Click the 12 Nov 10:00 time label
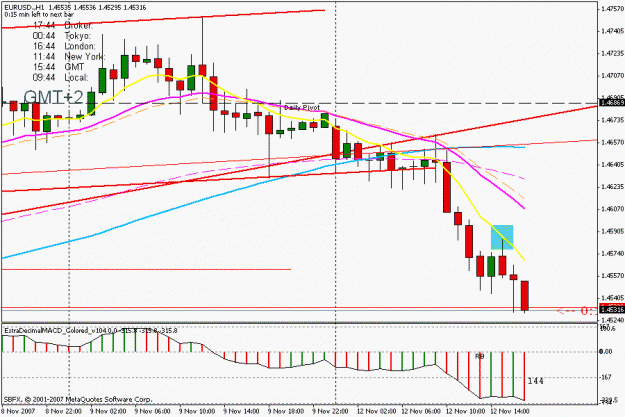Screen dimensions: 625x417 pos(466,411)
